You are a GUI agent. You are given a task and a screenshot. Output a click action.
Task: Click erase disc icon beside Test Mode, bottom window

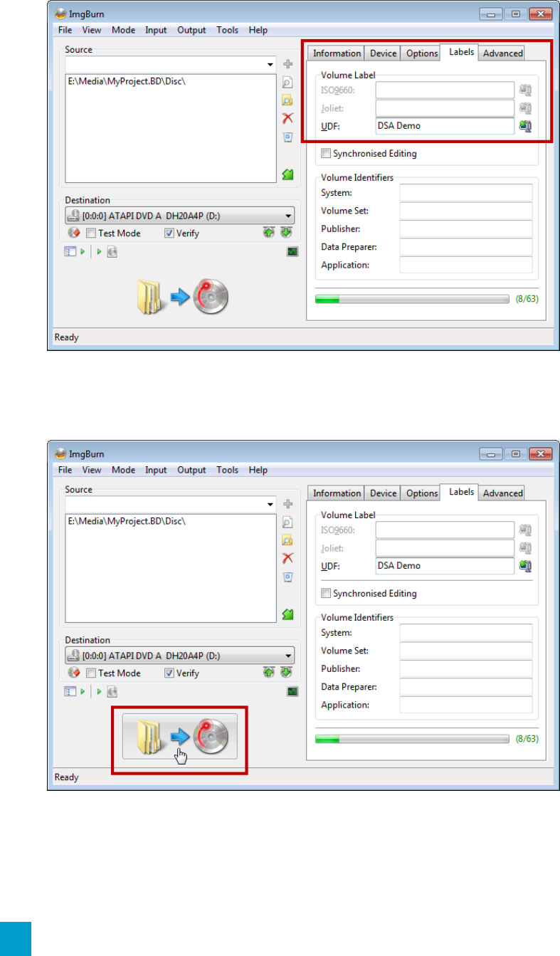pos(73,673)
